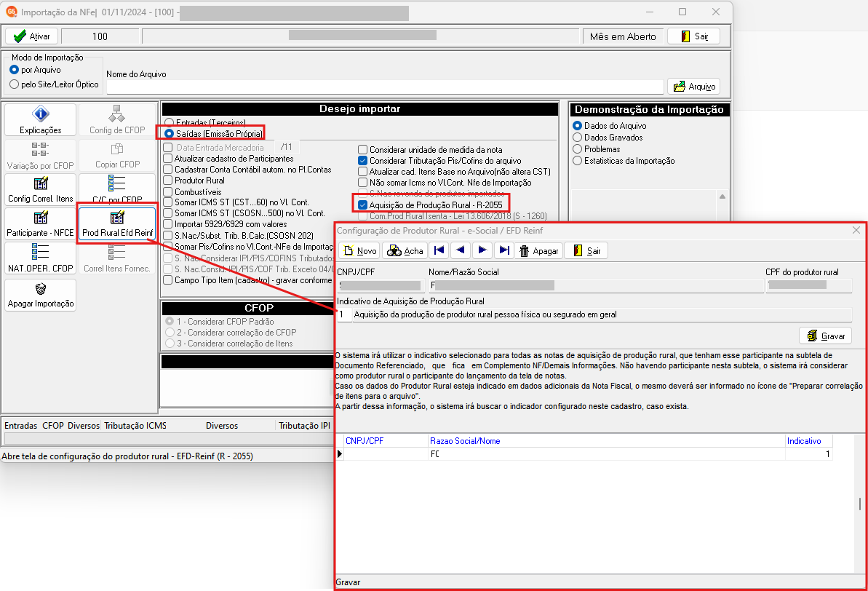The image size is (868, 591).
Task: Select Dados Gravados demonstration option
Action: [x=578, y=138]
